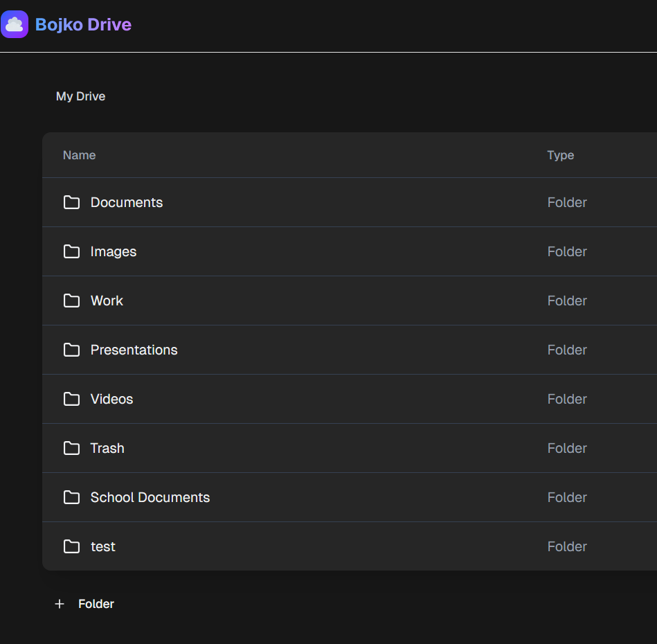Open the Images folder name
657x644 pixels.
(x=114, y=251)
